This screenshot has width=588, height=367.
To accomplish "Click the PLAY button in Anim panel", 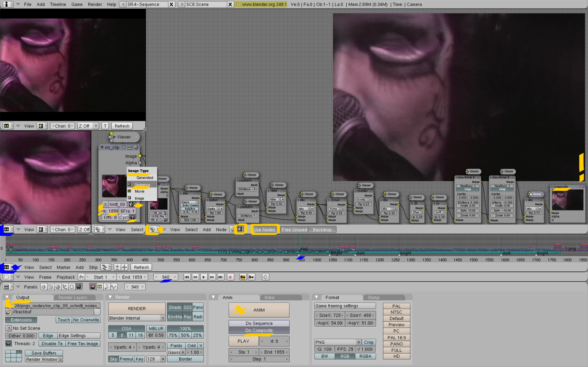I will click(x=243, y=341).
